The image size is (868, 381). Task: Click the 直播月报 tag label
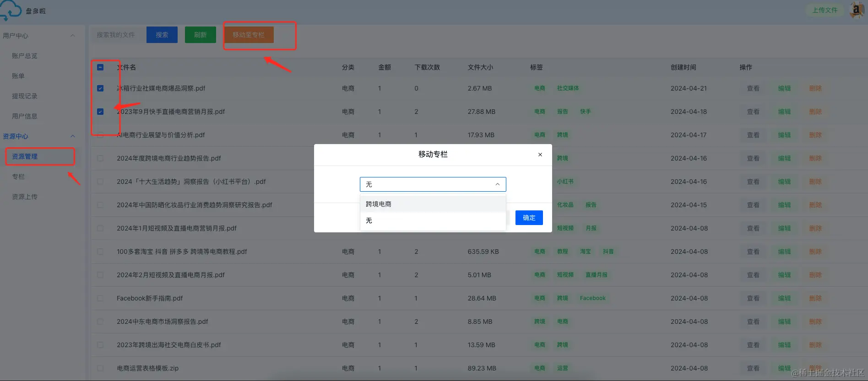(x=597, y=275)
